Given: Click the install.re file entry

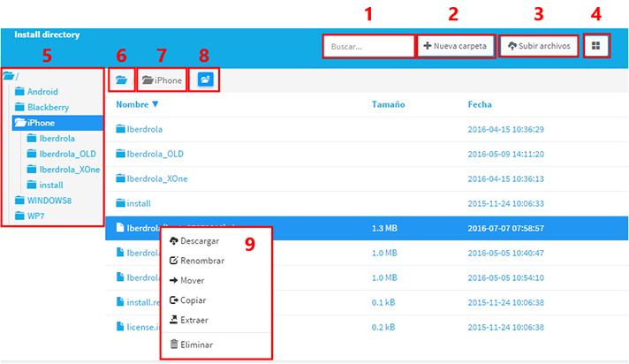Looking at the screenshot, I should [x=139, y=302].
